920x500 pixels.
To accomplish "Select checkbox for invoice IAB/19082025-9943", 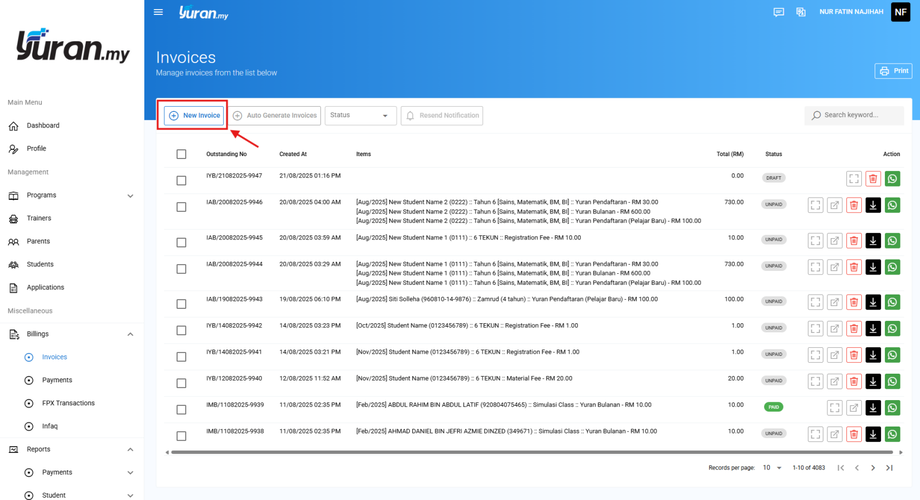I will click(x=181, y=303).
